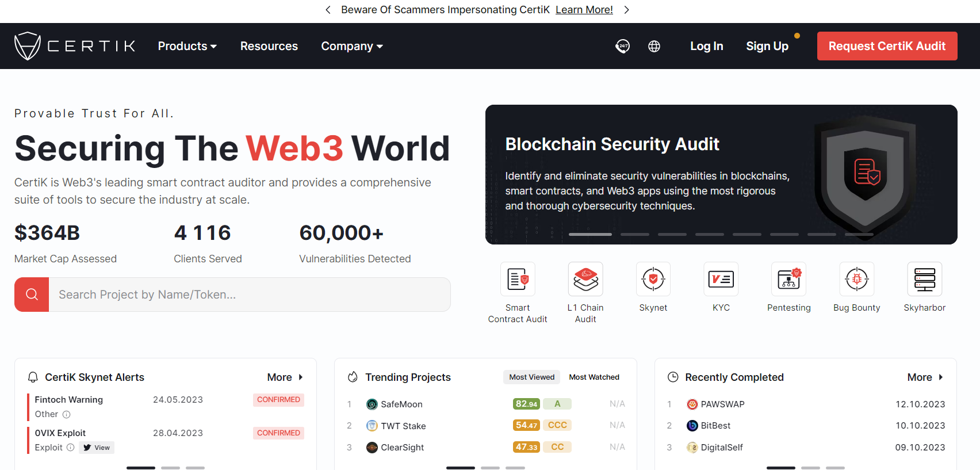980x470 pixels.
Task: Click DigitalSelf project name
Action: click(x=722, y=448)
